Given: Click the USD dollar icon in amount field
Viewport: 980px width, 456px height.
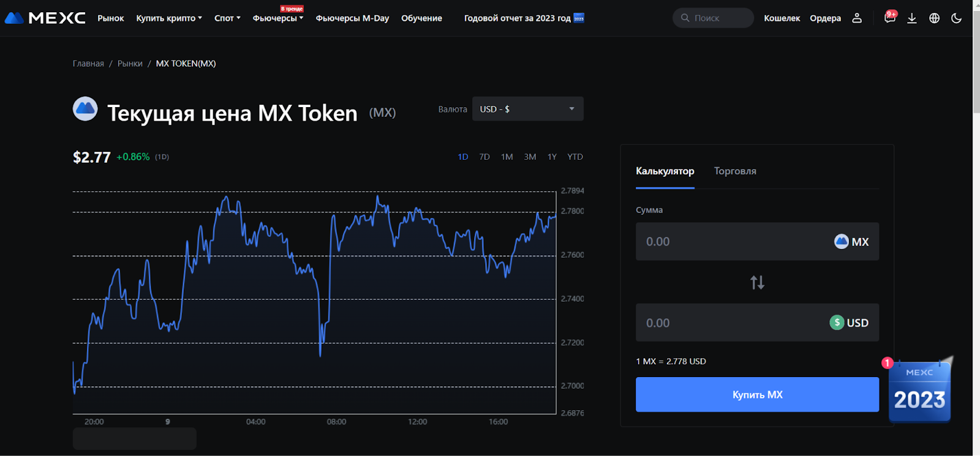Looking at the screenshot, I should [x=837, y=323].
